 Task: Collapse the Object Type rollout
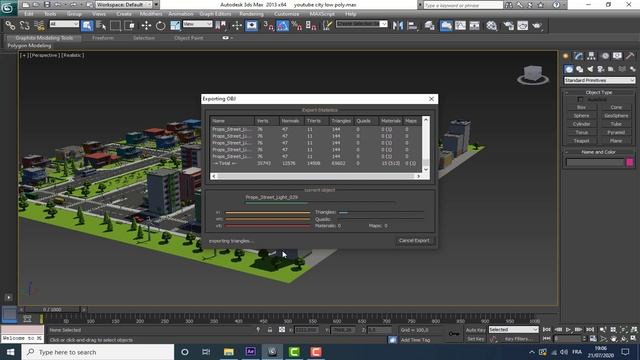(599, 92)
